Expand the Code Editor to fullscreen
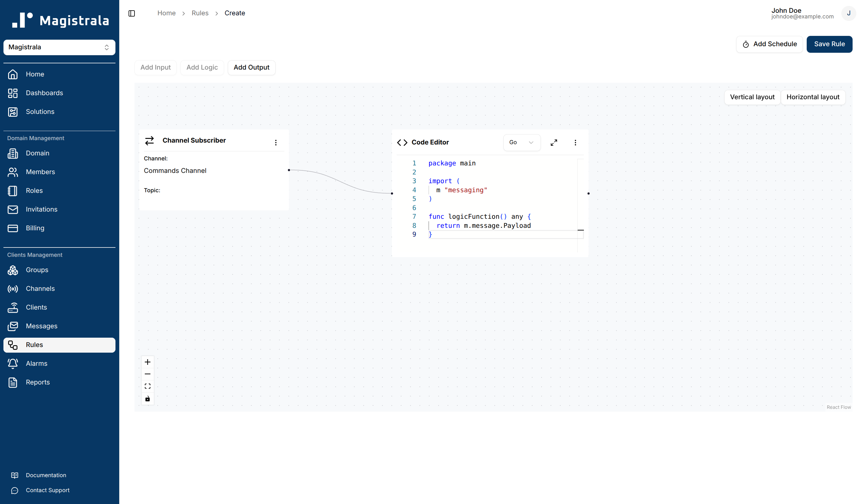The height and width of the screenshot is (504, 866). click(554, 143)
